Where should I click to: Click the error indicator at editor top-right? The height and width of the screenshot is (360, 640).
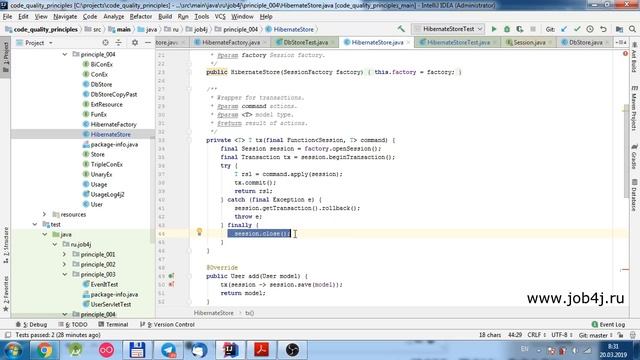point(625,53)
